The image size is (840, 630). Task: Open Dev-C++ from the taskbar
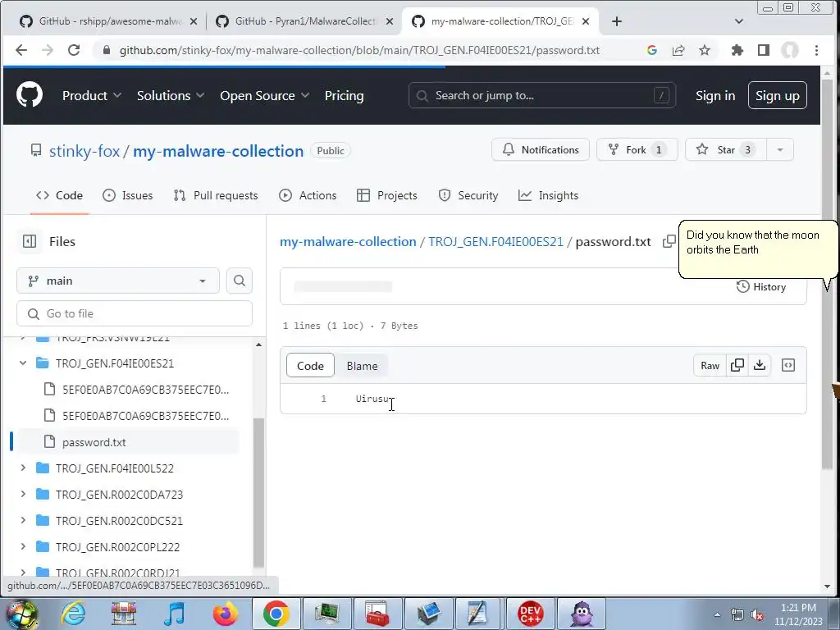point(530,614)
